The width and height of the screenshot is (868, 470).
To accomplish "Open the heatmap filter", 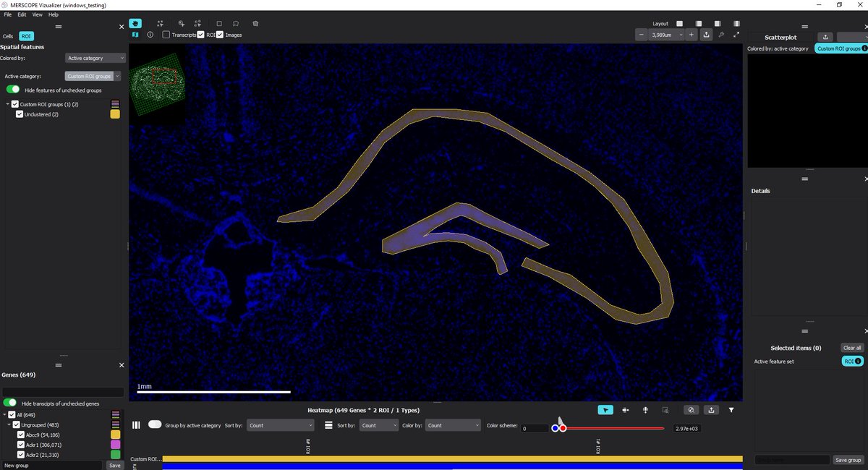I will coord(731,410).
